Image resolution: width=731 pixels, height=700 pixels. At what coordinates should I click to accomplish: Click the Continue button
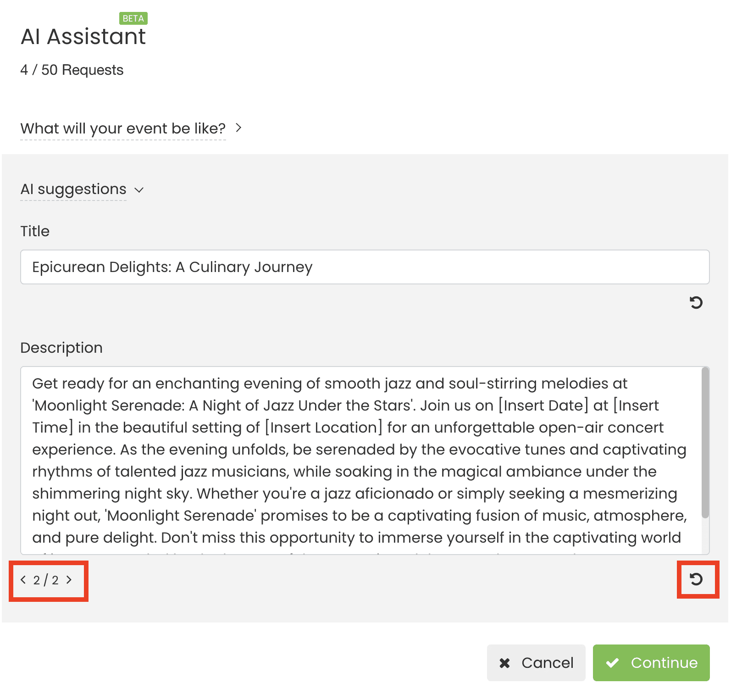651,663
